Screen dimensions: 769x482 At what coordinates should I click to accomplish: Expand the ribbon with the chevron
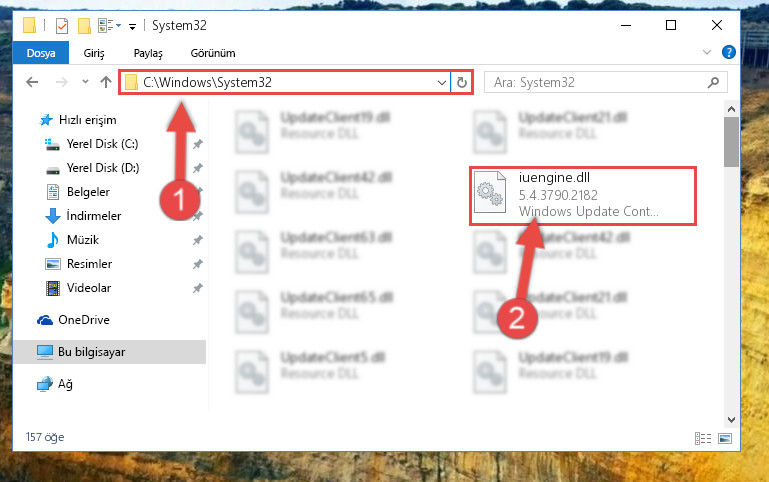707,52
